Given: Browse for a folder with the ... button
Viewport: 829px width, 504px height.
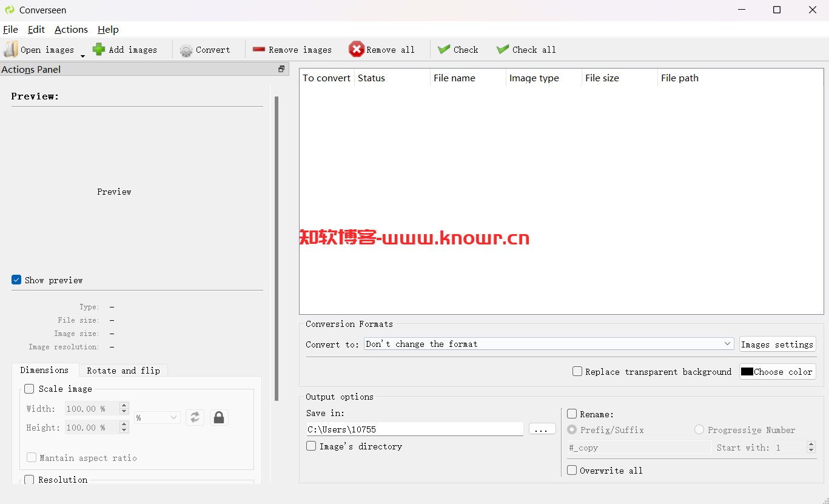Looking at the screenshot, I should (542, 429).
